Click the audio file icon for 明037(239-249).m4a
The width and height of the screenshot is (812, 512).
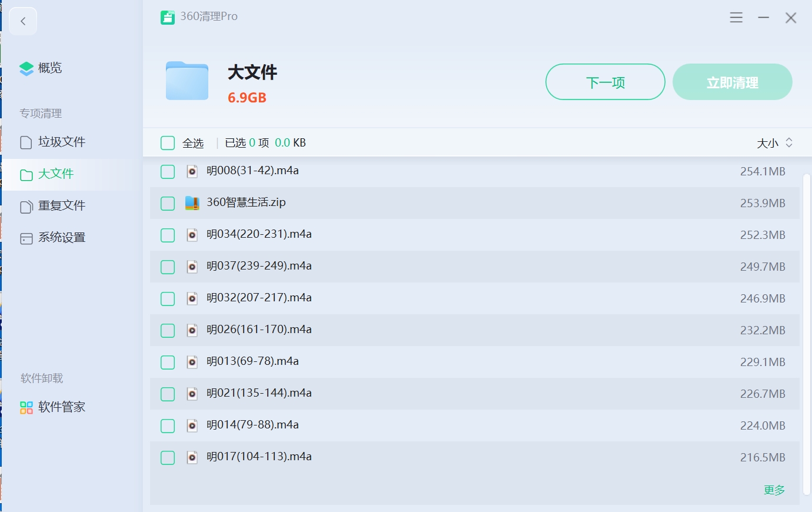click(192, 267)
